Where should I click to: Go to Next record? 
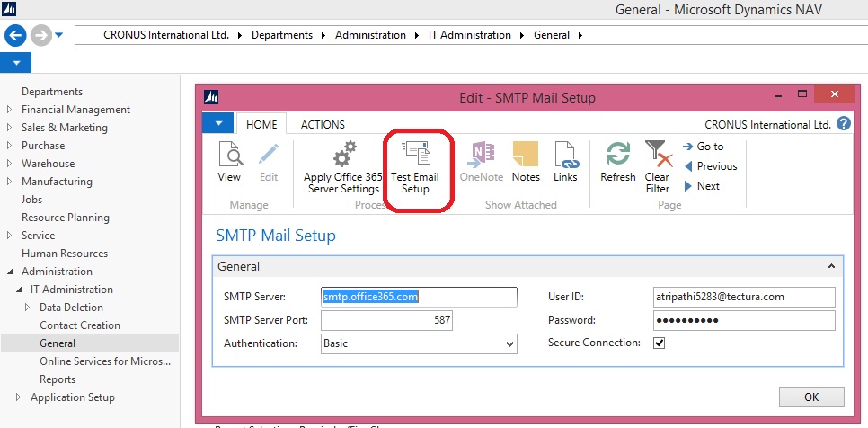tap(702, 186)
